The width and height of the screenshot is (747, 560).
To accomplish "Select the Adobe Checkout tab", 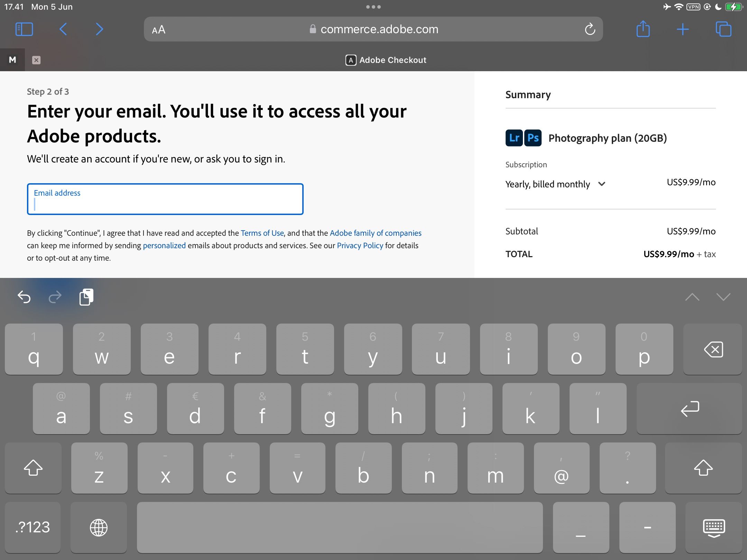I will [386, 60].
